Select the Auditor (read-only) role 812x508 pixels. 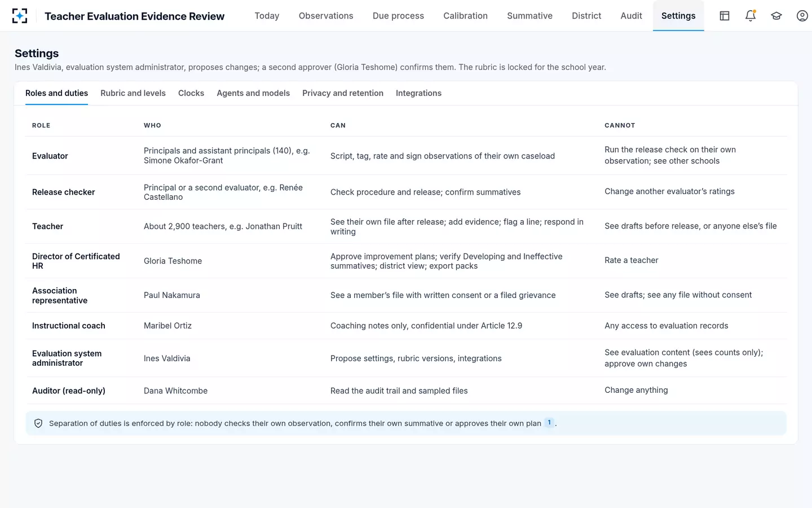(69, 391)
